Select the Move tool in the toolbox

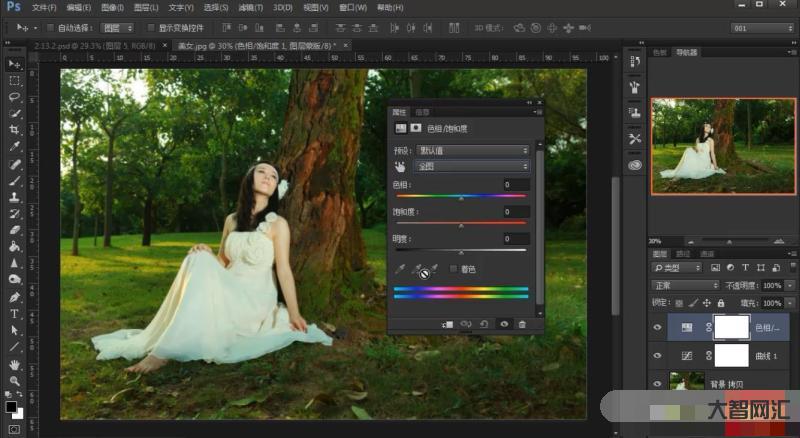click(15, 65)
